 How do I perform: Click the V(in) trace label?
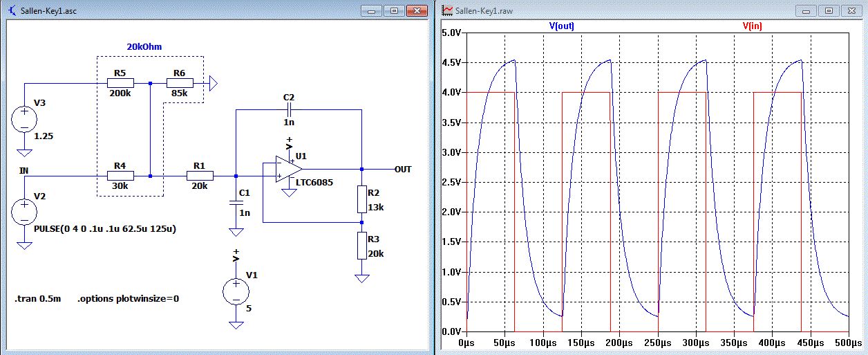[752, 26]
